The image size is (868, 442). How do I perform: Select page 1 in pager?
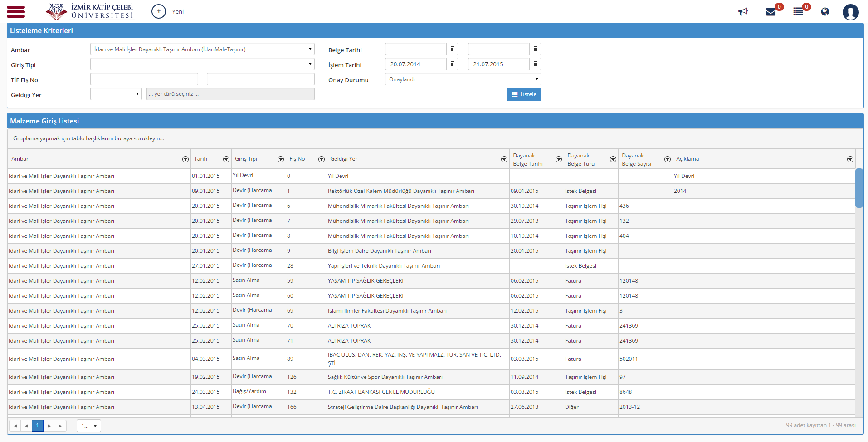pyautogui.click(x=38, y=426)
